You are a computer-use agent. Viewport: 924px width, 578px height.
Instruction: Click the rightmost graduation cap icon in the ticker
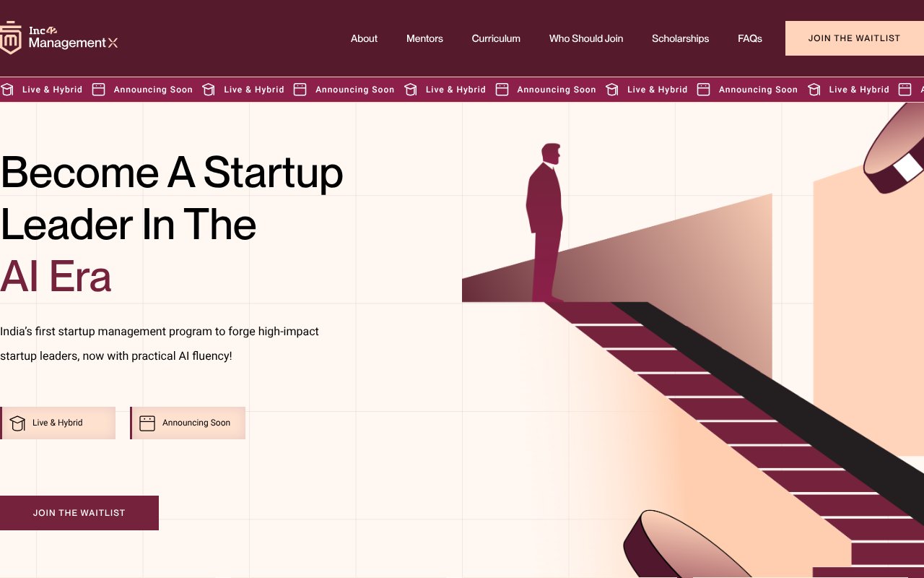point(814,90)
